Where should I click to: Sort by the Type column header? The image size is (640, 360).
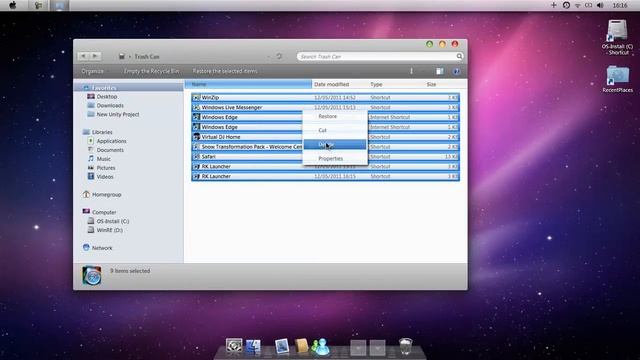click(x=396, y=84)
